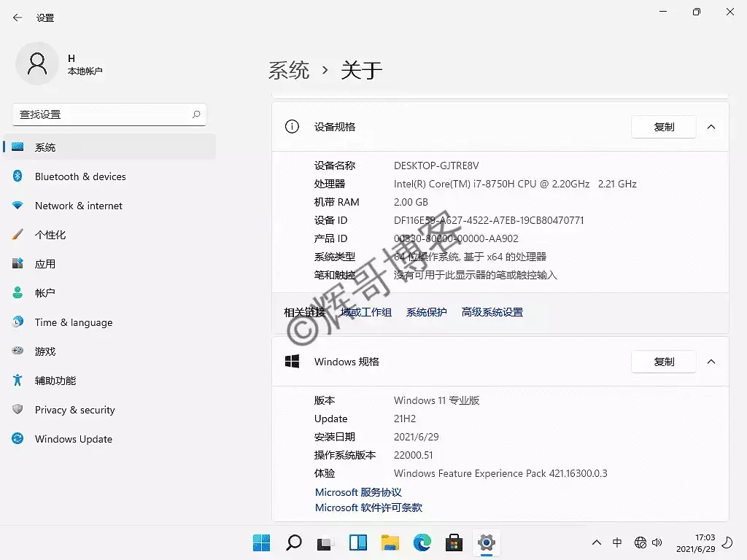Click the 辅助功能 accessibility icon
747x560 pixels.
[18, 380]
